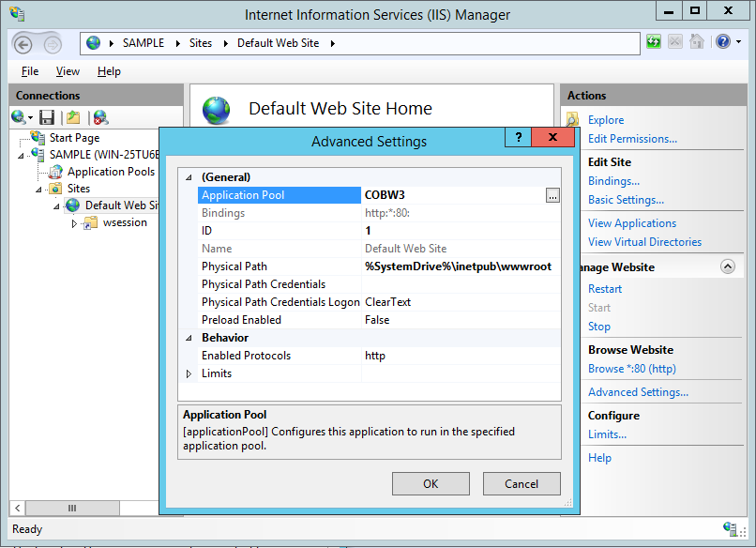Click Sites in the breadcrumb

point(200,43)
